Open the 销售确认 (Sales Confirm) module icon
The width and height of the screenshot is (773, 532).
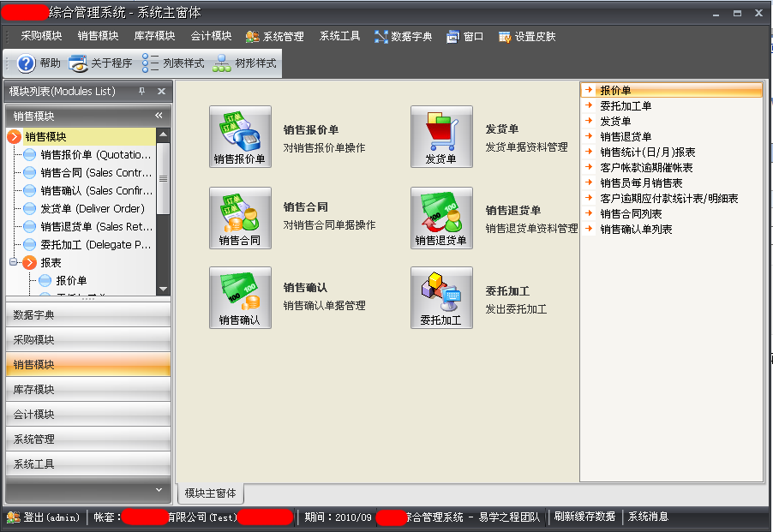pyautogui.click(x=240, y=297)
